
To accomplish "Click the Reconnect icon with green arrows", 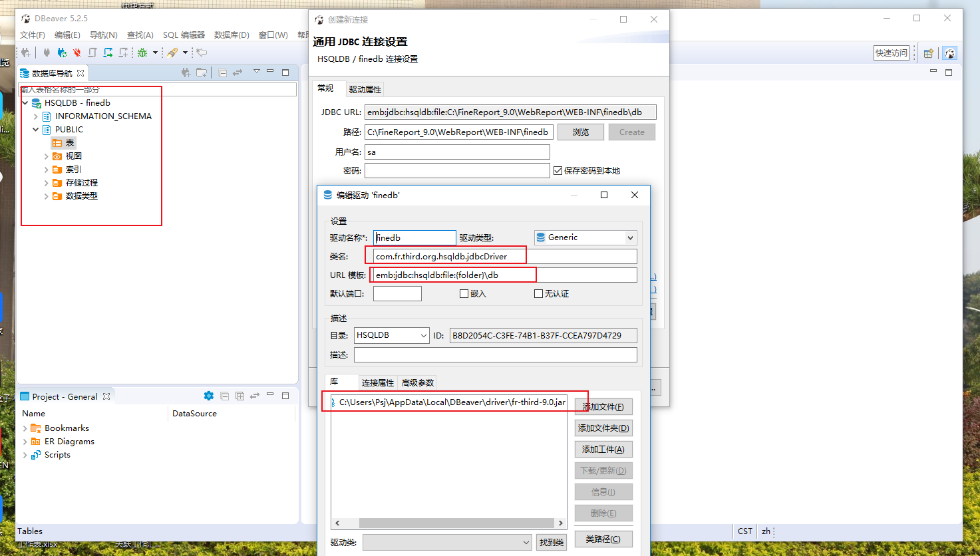I will (62, 53).
